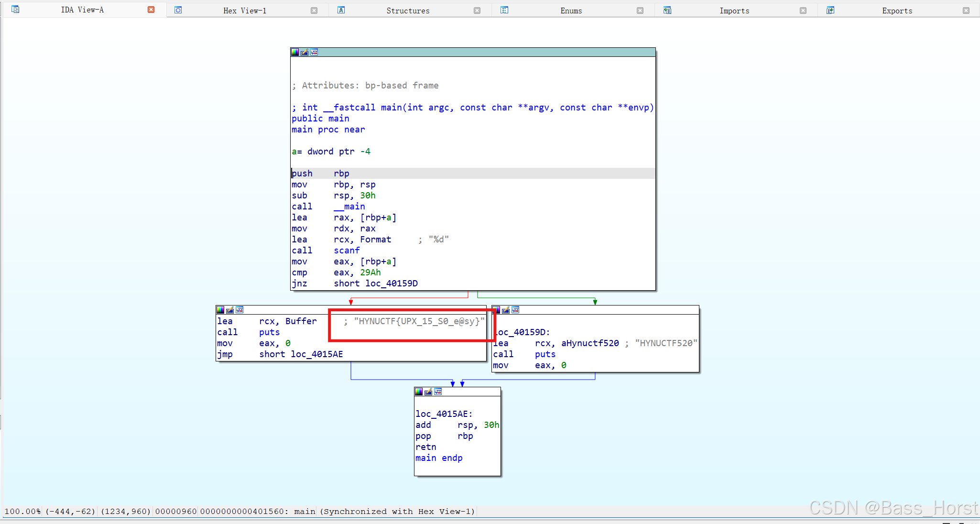This screenshot has width=980, height=524.
Task: Click group-nodes icon on loc_4015AE block
Action: pos(438,392)
